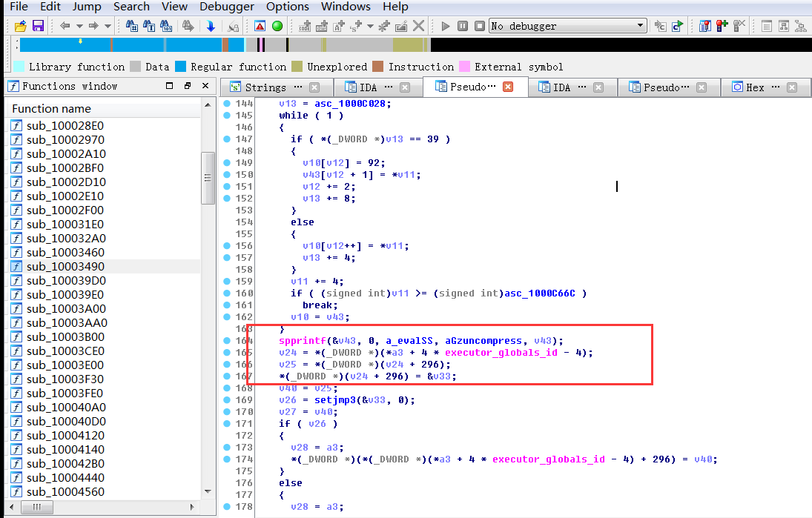The image size is (812, 518).
Task: Click the grey step-into C icon
Action: (660, 26)
